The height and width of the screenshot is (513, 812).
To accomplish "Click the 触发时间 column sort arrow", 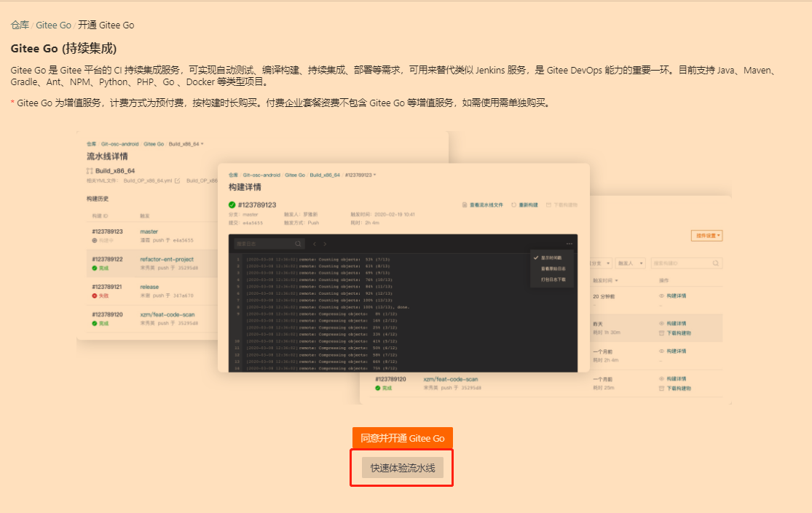I will [617, 280].
